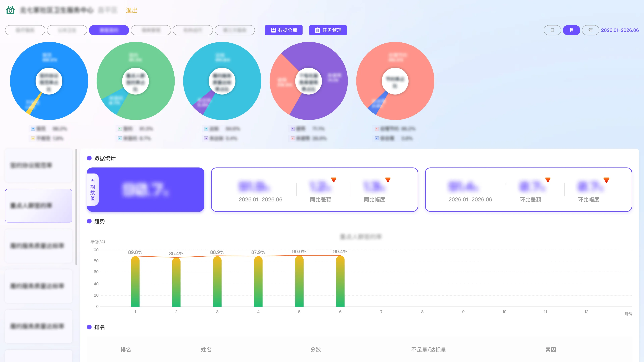Click the red down-arrow above 同比差额
This screenshot has width=644, height=362.
click(x=334, y=180)
